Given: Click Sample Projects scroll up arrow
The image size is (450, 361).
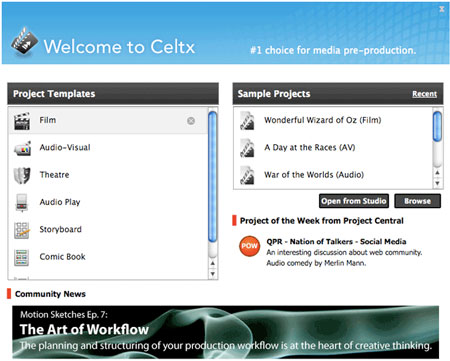Looking at the screenshot, I should (x=437, y=173).
